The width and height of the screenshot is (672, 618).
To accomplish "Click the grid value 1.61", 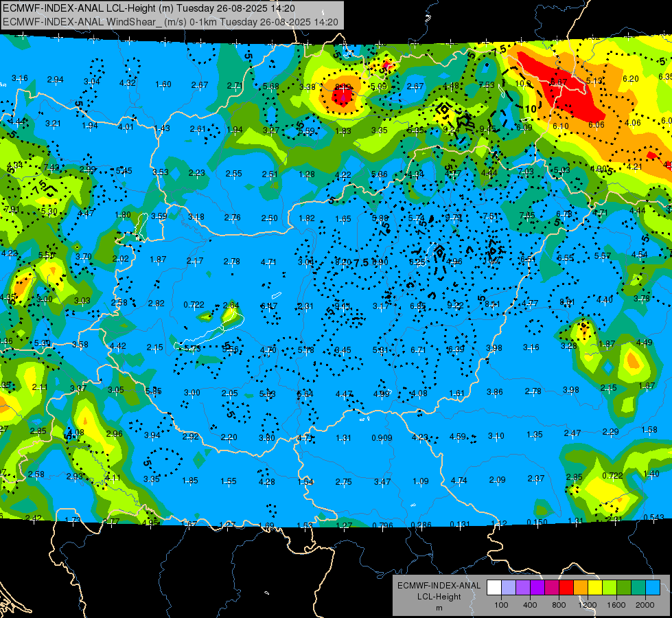I will point(457,393).
